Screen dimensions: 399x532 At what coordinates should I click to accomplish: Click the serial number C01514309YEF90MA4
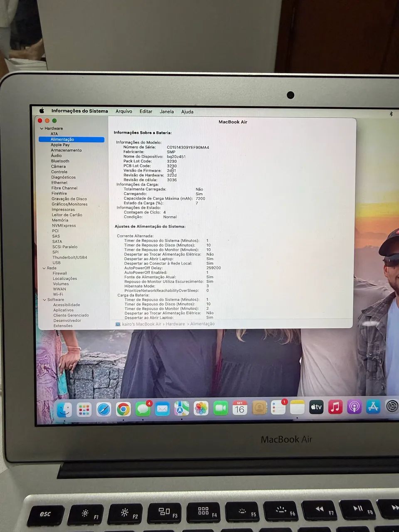pos(188,148)
